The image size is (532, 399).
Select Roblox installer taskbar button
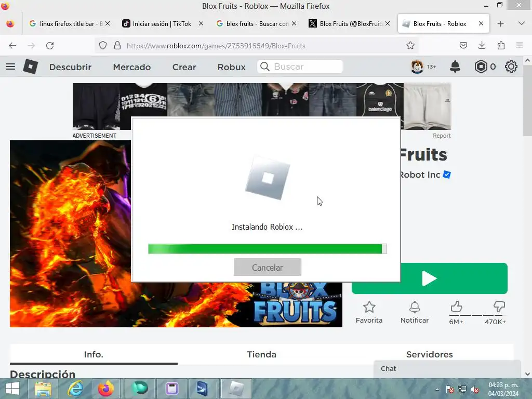click(x=236, y=389)
